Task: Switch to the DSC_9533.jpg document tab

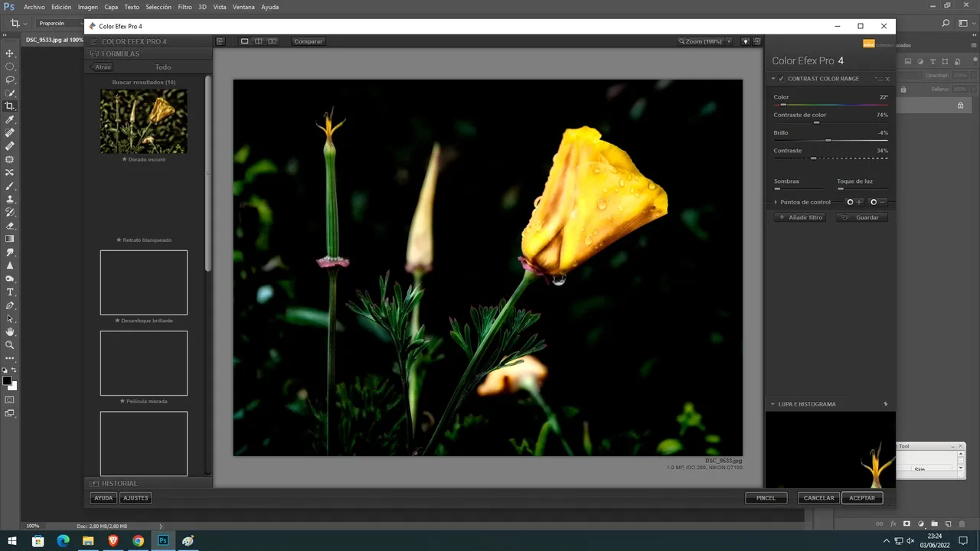Action: click(x=52, y=40)
